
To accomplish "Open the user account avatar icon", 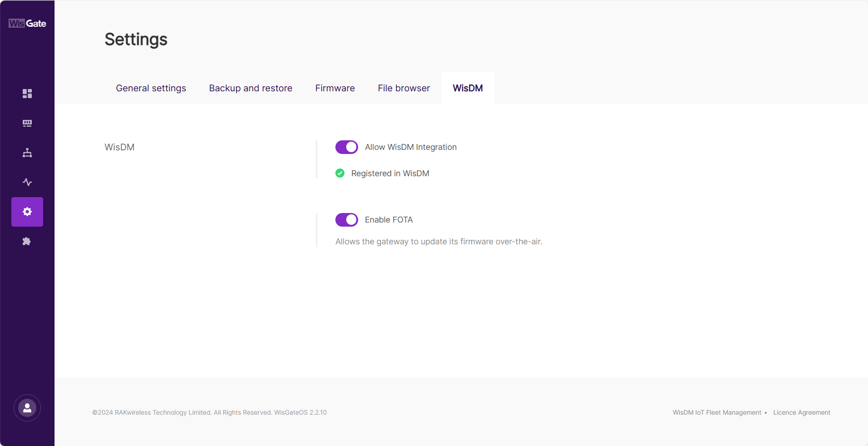I will (x=27, y=408).
